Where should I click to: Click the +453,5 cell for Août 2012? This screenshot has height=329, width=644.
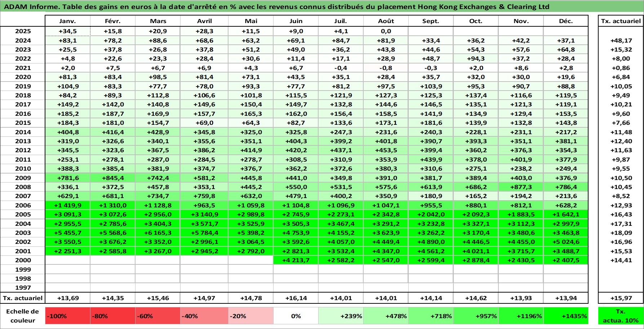coord(386,150)
